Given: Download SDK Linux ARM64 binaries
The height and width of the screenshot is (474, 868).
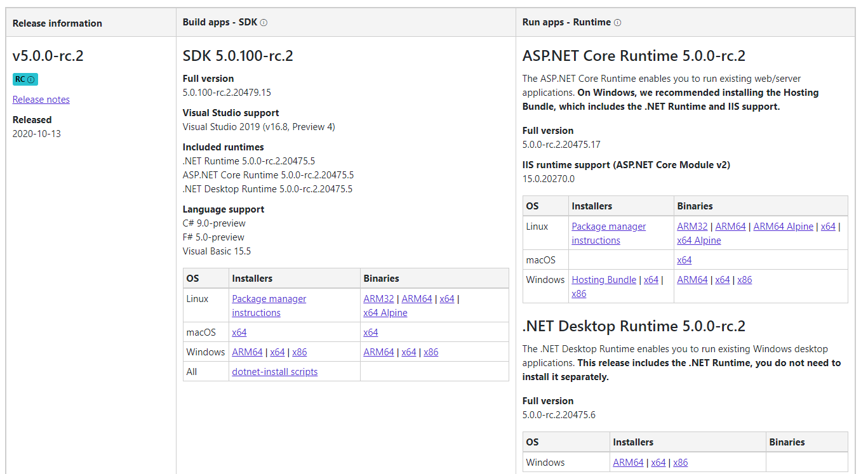Looking at the screenshot, I should point(417,298).
